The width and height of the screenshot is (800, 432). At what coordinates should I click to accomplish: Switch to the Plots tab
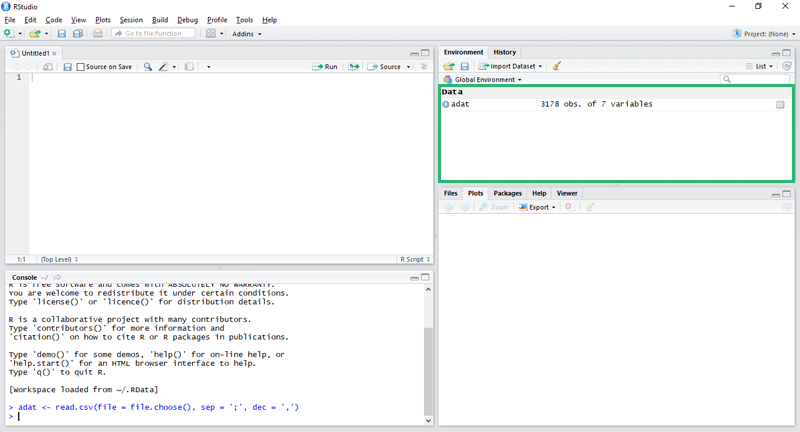pos(476,193)
